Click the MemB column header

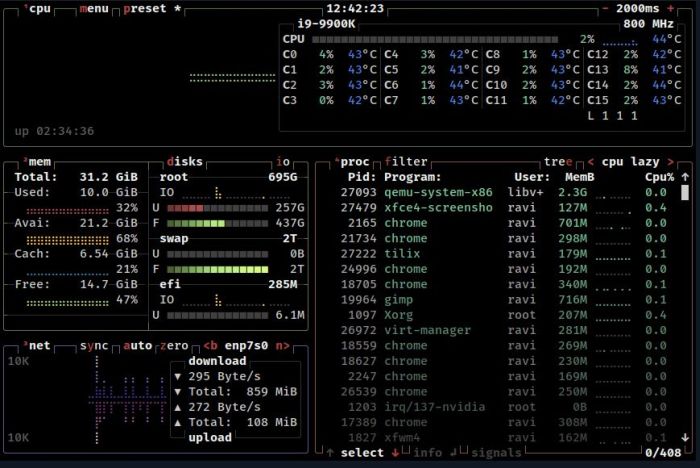point(579,177)
